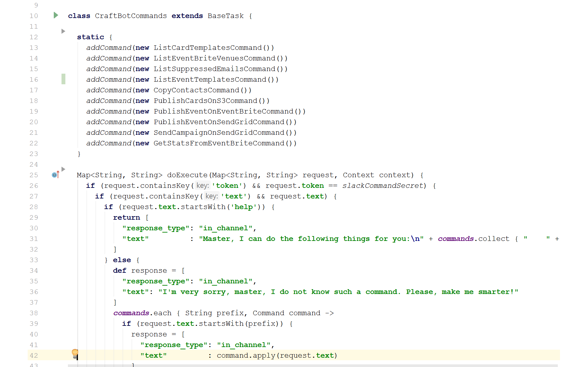Click the Command type name on line 38
This screenshot has width=588, height=367.
point(269,313)
